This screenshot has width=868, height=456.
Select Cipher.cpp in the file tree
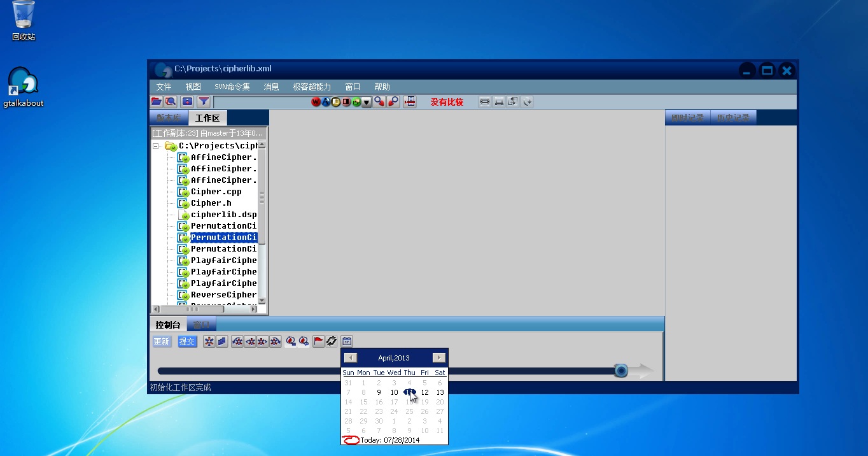pyautogui.click(x=216, y=192)
